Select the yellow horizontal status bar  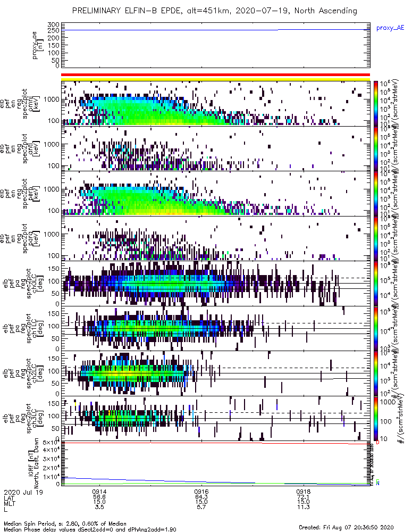[x=216, y=79]
